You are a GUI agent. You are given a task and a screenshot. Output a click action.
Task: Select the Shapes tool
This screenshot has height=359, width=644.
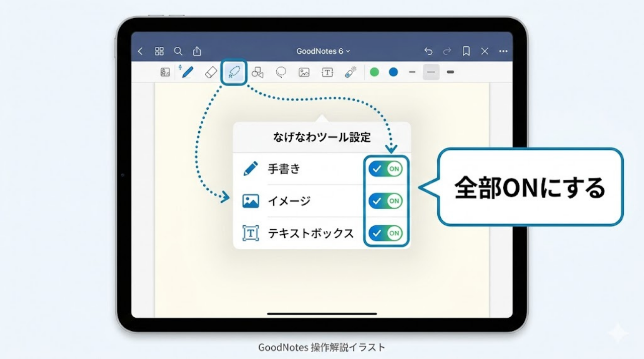coord(257,72)
